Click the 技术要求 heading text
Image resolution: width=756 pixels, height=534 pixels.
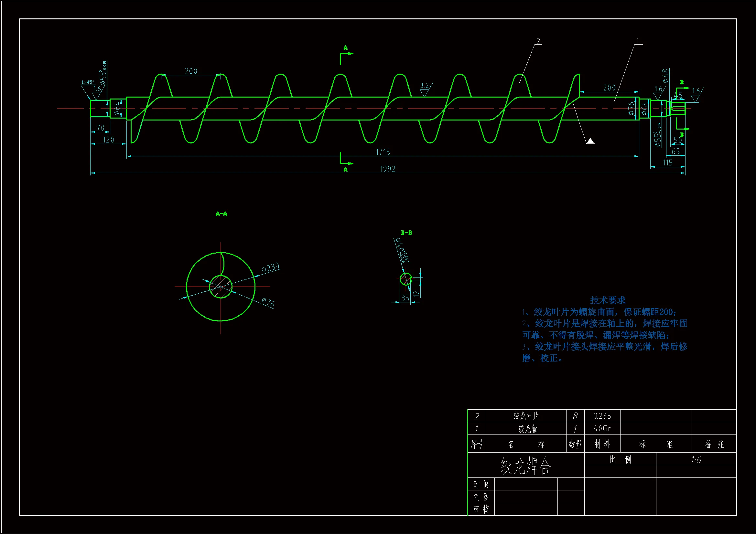pyautogui.click(x=608, y=300)
